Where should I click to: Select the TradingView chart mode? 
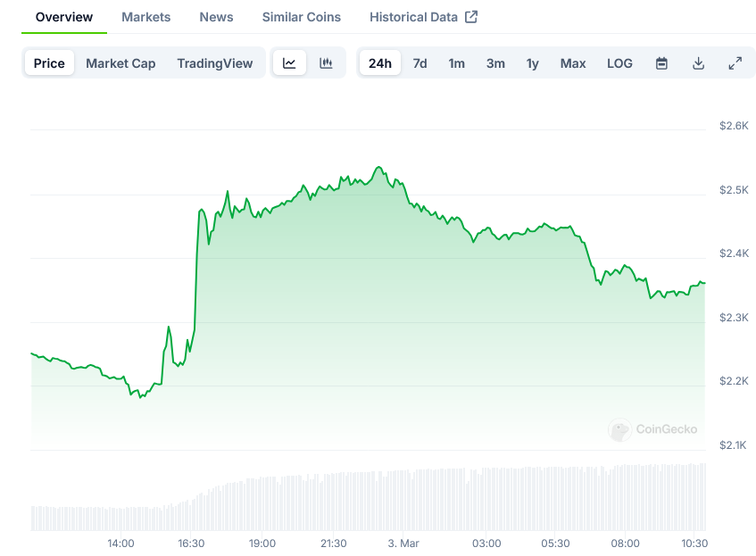(215, 63)
